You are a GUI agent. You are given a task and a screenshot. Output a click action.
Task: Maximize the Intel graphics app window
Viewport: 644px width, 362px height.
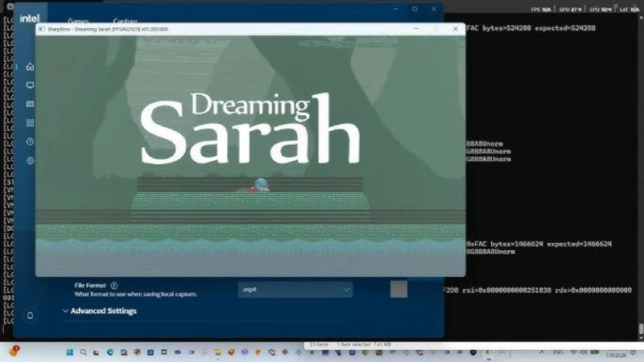coord(415,9)
